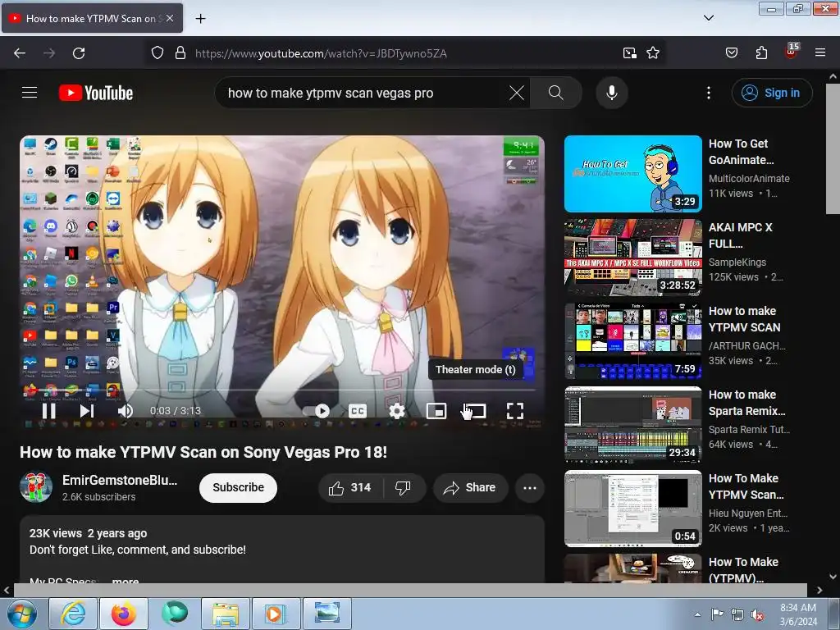Pause the video playback

pyautogui.click(x=48, y=411)
